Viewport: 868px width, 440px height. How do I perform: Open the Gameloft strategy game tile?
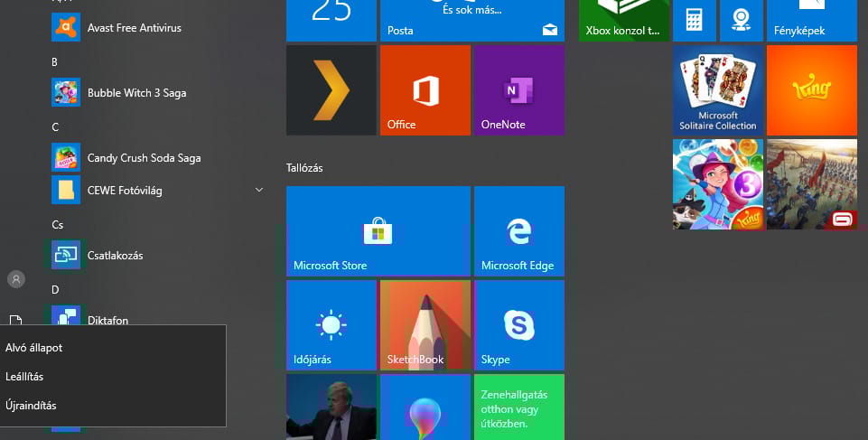(811, 184)
